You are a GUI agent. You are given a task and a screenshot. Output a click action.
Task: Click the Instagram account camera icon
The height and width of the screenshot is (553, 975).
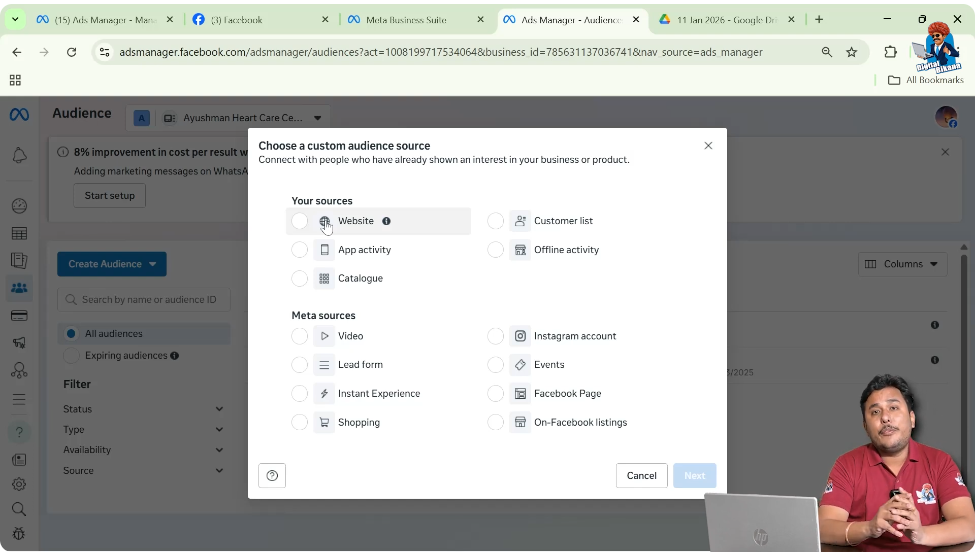(x=520, y=336)
